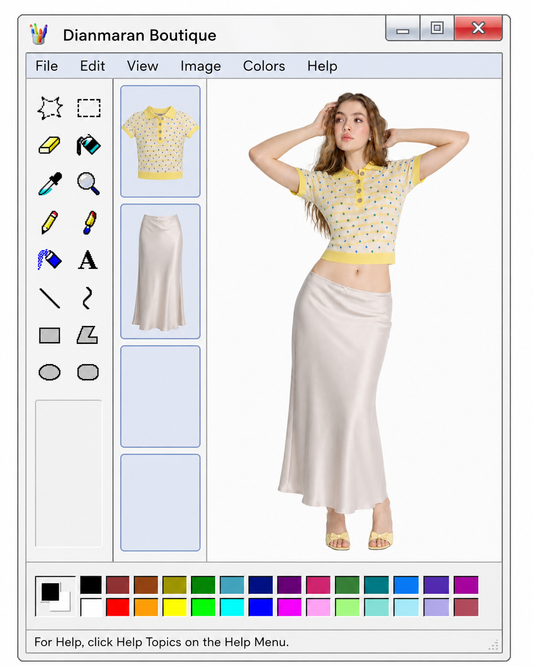The height and width of the screenshot is (666, 533).
Task: Pick the Eraser tool
Action: (50, 146)
